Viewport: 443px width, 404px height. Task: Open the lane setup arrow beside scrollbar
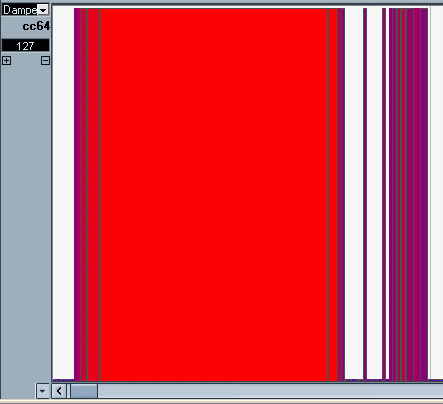42,391
